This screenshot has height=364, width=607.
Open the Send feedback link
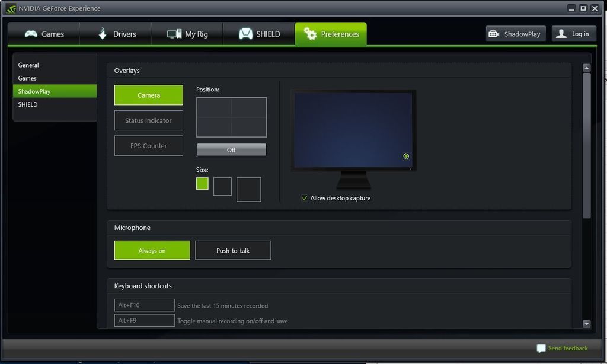pyautogui.click(x=568, y=348)
